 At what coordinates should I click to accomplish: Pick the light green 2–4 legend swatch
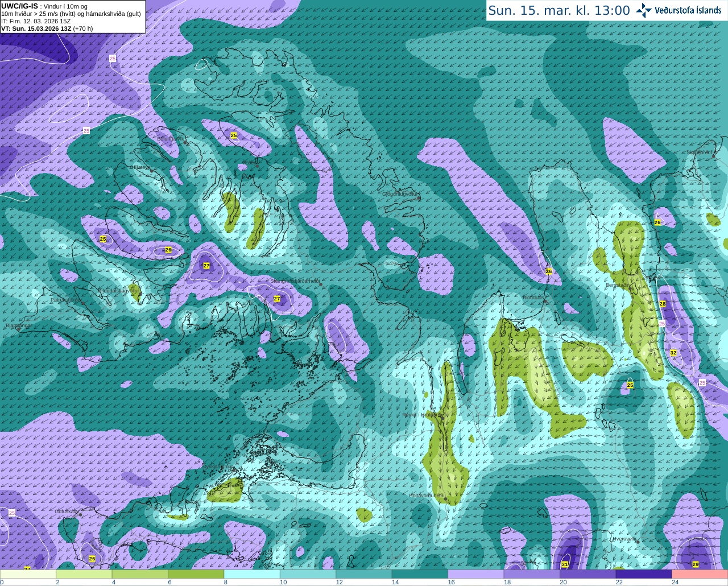84,574
